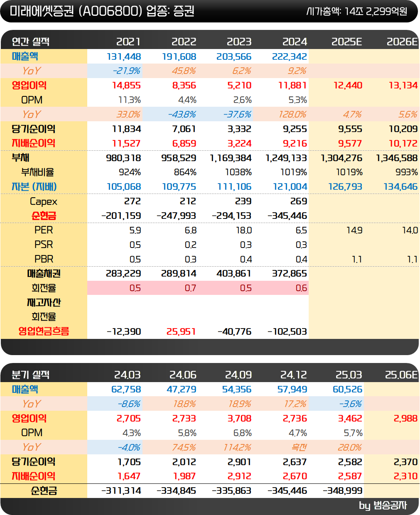Click quarterly 영업이익 value 3,708
Image resolution: width=420 pixels, height=515 pixels.
coord(240,419)
